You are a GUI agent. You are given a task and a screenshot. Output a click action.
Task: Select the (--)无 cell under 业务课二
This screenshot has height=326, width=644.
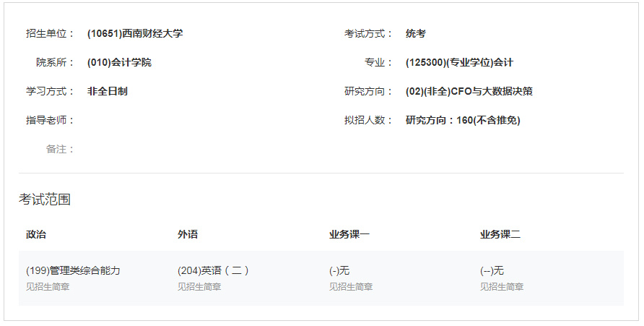point(492,270)
